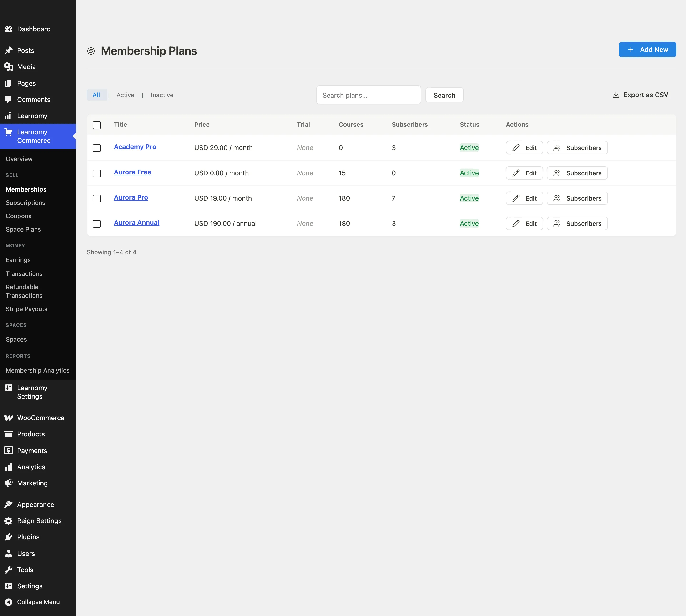Click the Products archive icon
The width and height of the screenshot is (686, 616).
pyautogui.click(x=9, y=434)
